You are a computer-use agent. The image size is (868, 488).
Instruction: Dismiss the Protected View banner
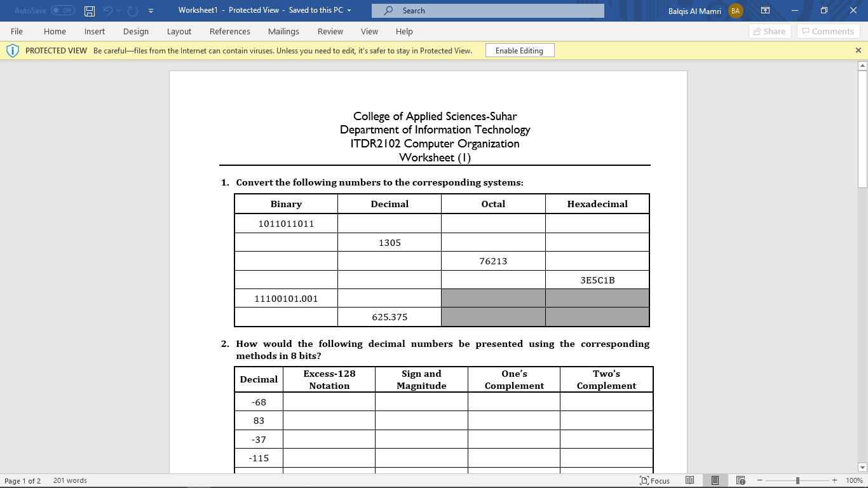[858, 50]
